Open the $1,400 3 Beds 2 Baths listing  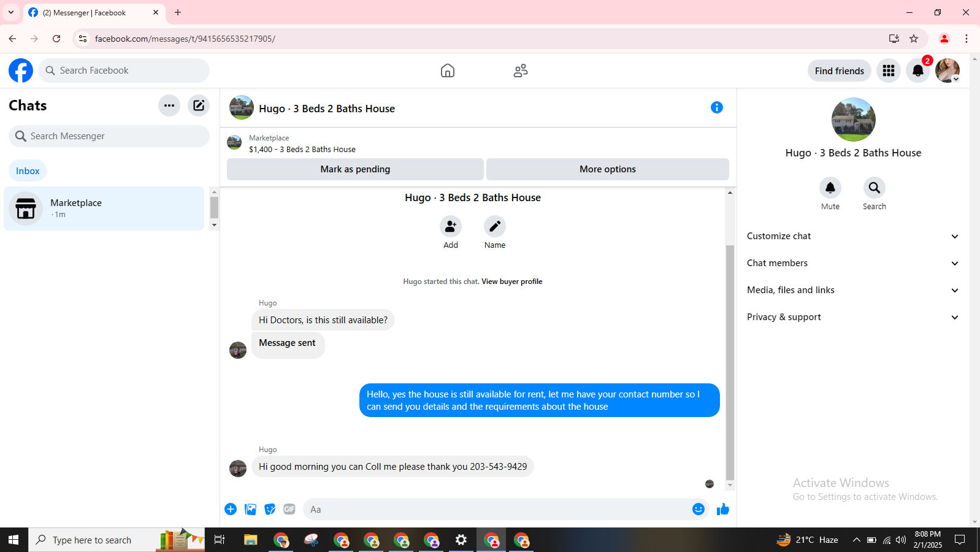click(302, 149)
